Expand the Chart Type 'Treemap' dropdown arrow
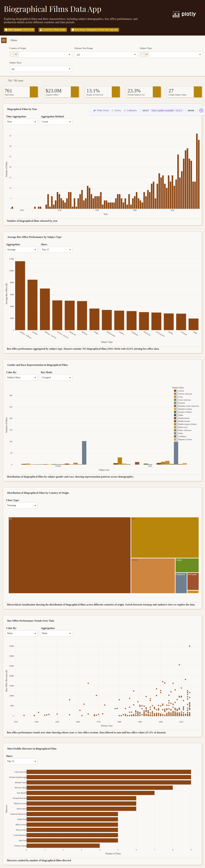The width and height of the screenshot is (205, 868). click(x=35, y=505)
